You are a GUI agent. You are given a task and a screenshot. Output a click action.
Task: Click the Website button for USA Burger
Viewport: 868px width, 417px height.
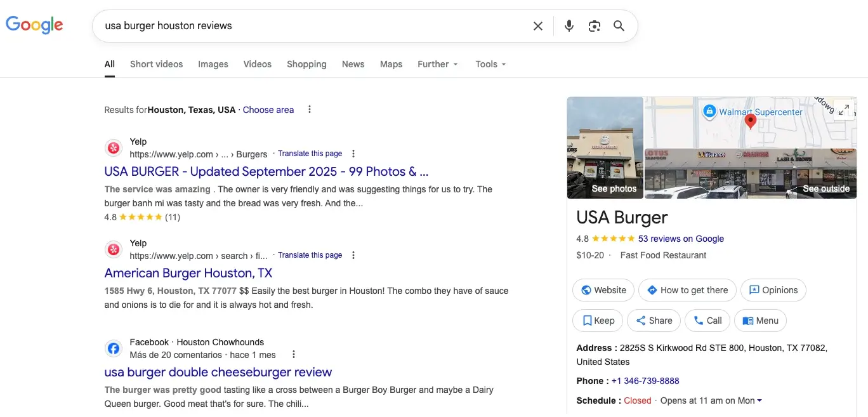coord(603,290)
